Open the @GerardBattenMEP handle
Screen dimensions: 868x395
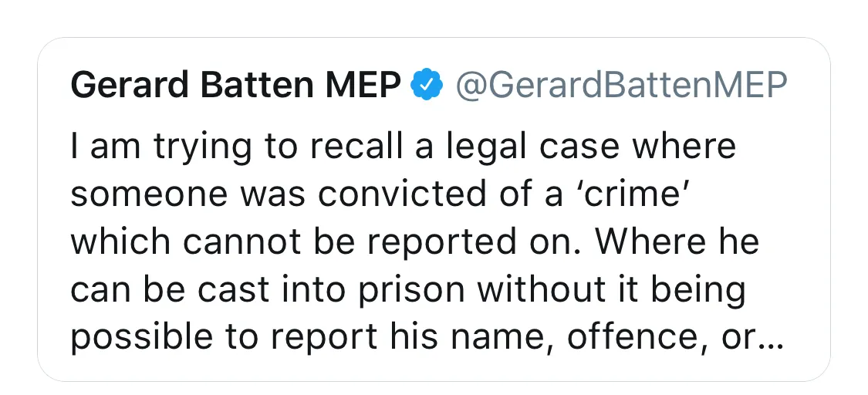(x=621, y=86)
